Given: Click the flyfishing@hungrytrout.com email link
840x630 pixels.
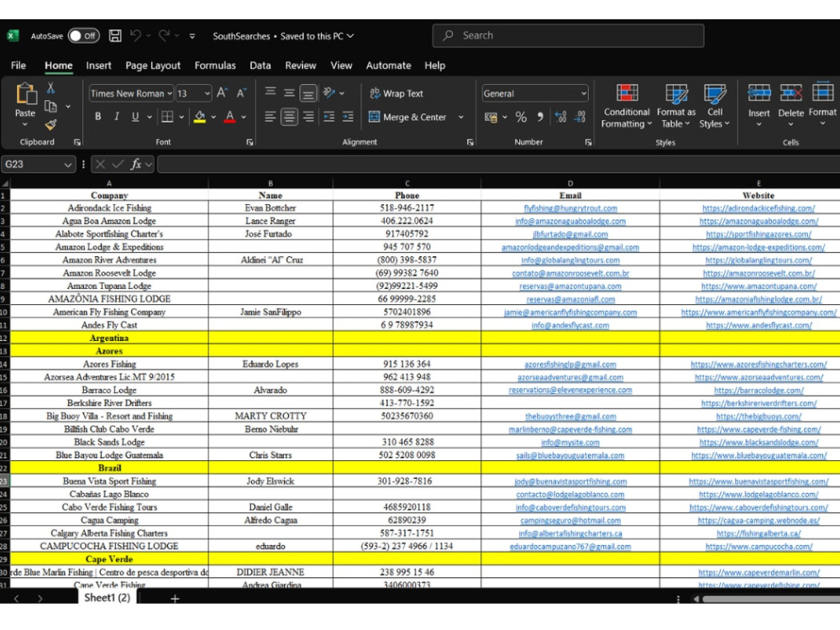Looking at the screenshot, I should [x=570, y=207].
